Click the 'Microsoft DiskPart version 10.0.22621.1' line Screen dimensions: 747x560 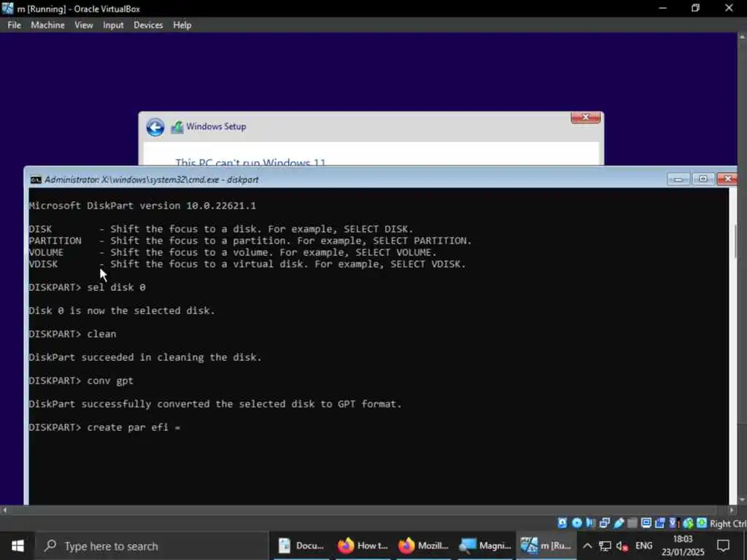click(142, 206)
